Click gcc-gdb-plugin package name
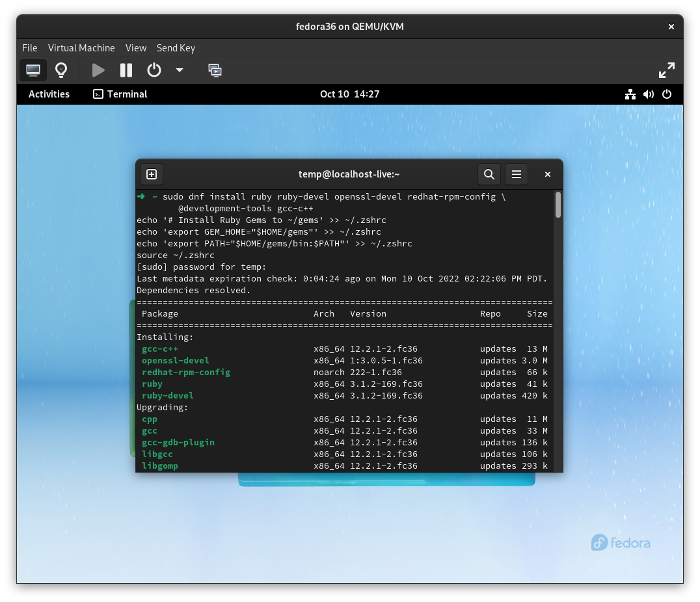This screenshot has width=700, height=602. [x=178, y=442]
